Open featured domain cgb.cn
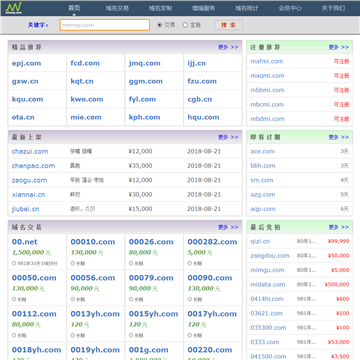 (200, 99)
